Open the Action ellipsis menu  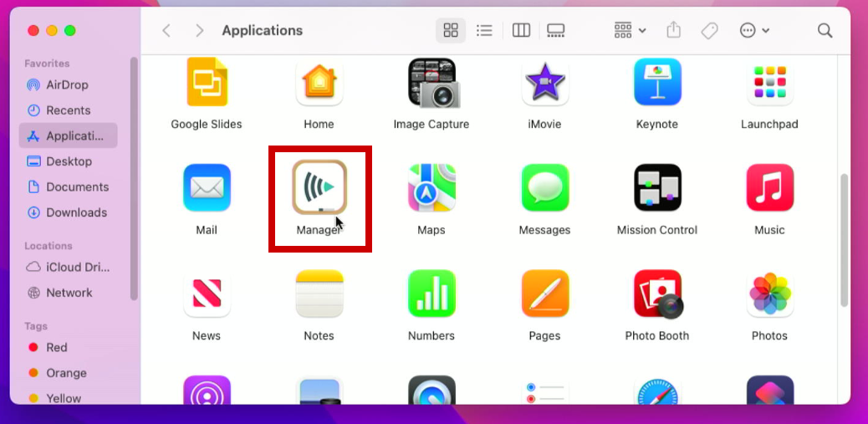(754, 30)
